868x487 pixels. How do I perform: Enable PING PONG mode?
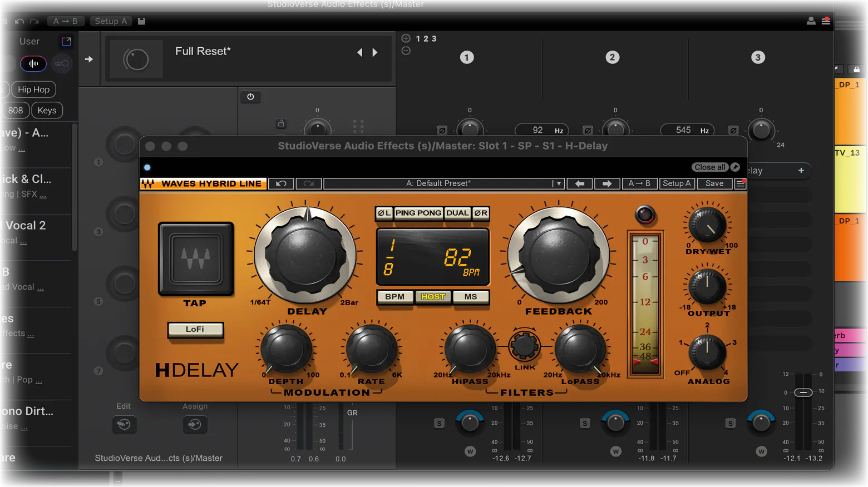(418, 213)
